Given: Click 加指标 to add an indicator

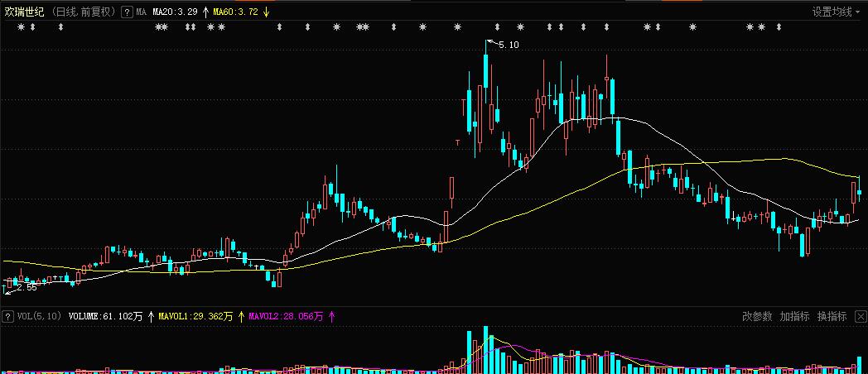Looking at the screenshot, I should pyautogui.click(x=794, y=316).
